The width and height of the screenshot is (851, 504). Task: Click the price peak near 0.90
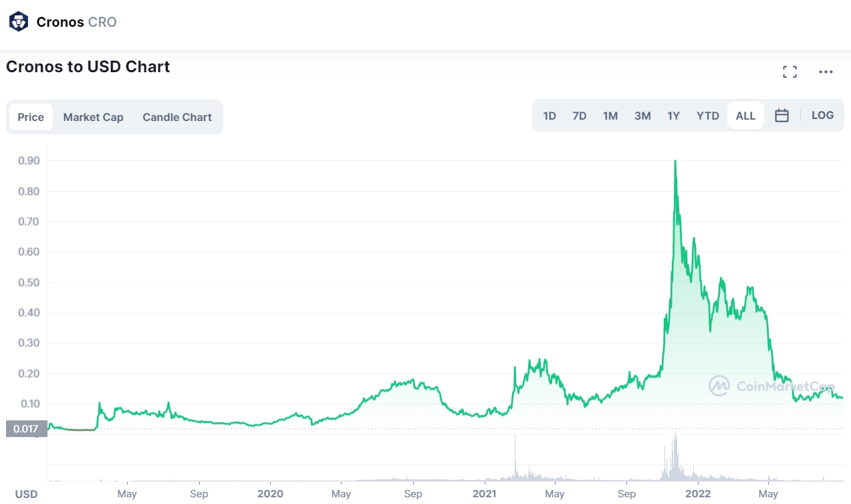pos(675,161)
